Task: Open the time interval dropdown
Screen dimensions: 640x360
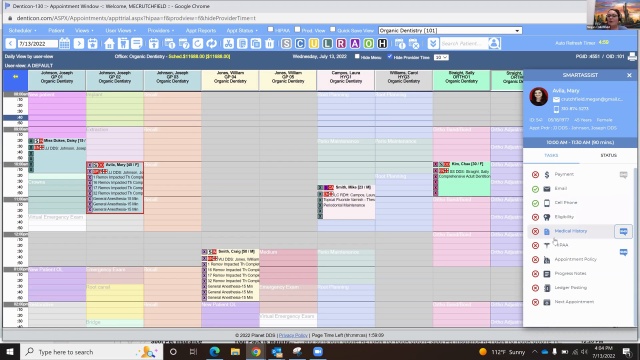Action: click(x=441, y=58)
